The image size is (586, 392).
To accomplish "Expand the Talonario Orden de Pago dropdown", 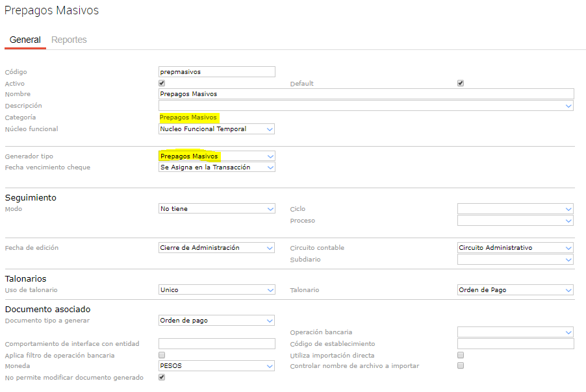I will tap(515, 290).
